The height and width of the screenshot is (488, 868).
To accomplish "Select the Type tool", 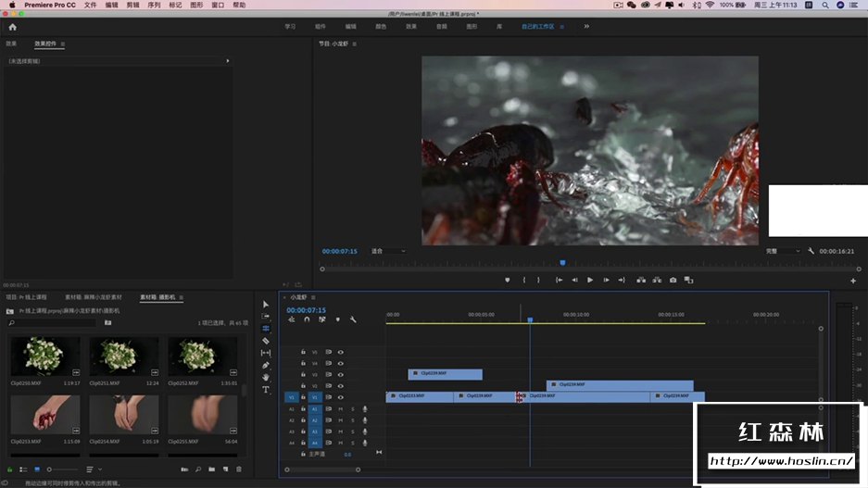I will pyautogui.click(x=266, y=390).
